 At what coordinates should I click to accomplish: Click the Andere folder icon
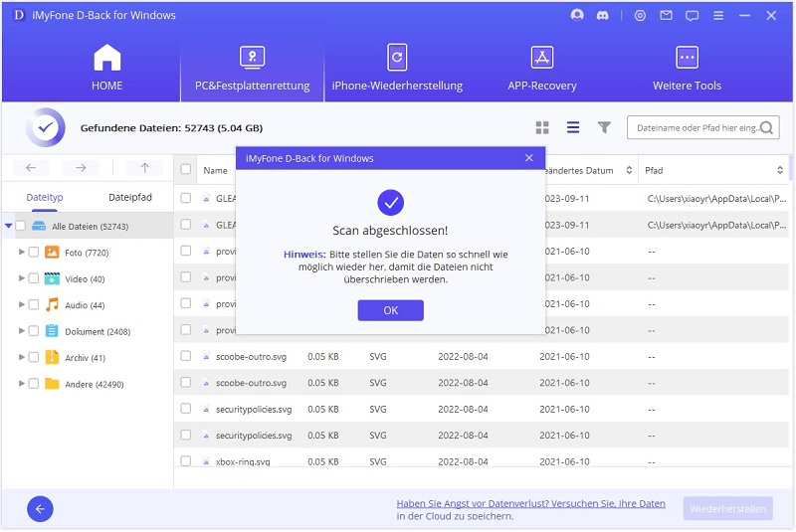click(x=52, y=384)
